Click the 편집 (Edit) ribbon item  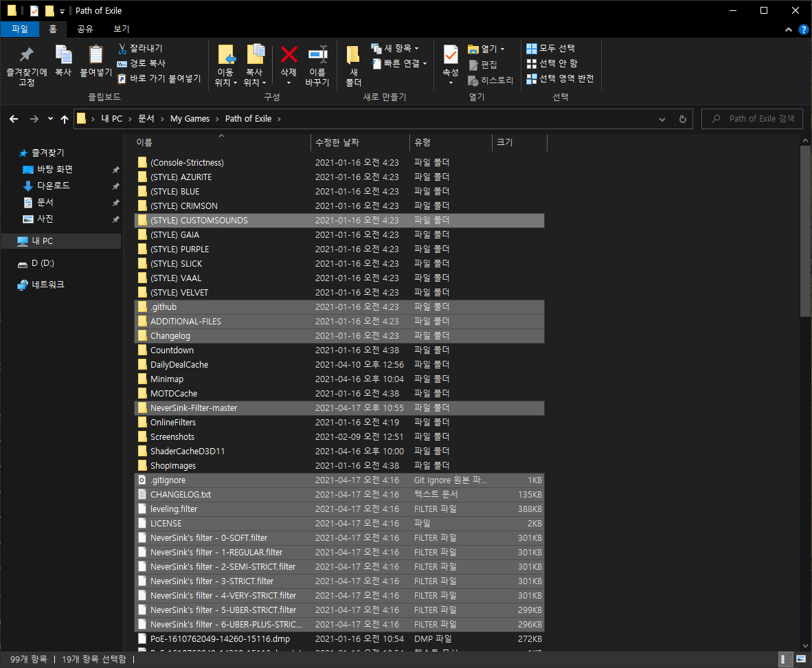483,65
